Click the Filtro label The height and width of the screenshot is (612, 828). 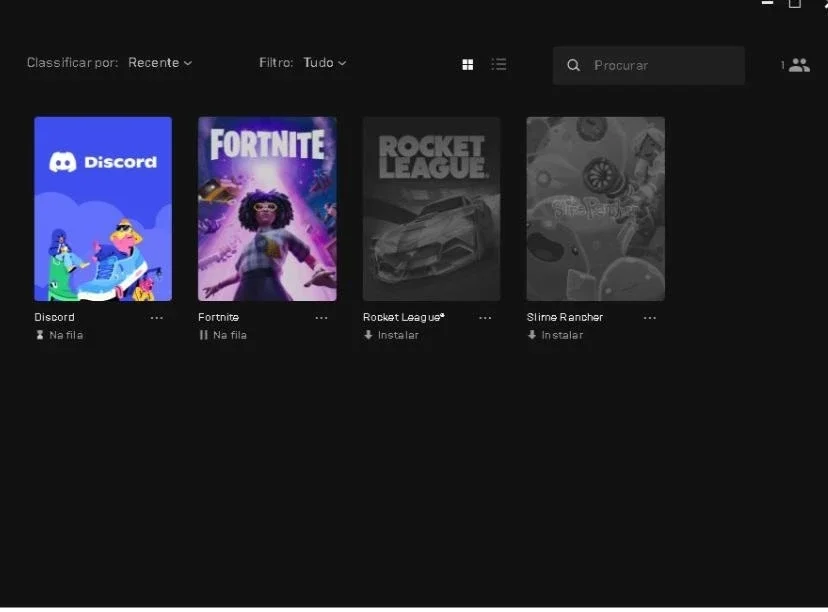276,63
